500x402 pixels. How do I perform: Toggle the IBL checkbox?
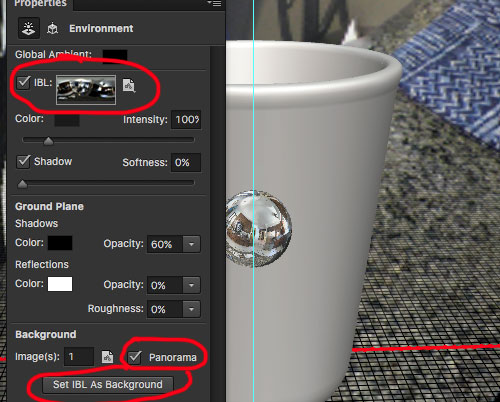[24, 82]
